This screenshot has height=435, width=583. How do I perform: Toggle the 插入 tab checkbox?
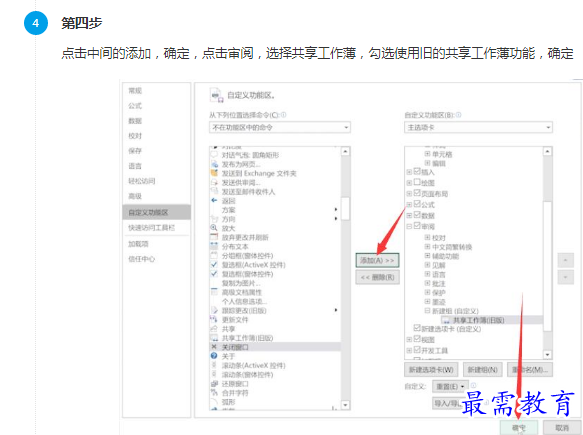pyautogui.click(x=417, y=171)
